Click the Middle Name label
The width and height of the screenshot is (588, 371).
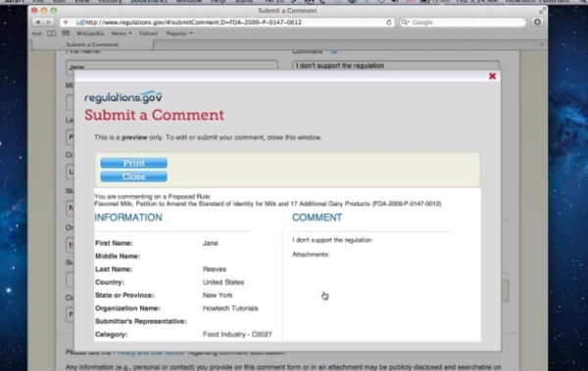(x=118, y=256)
